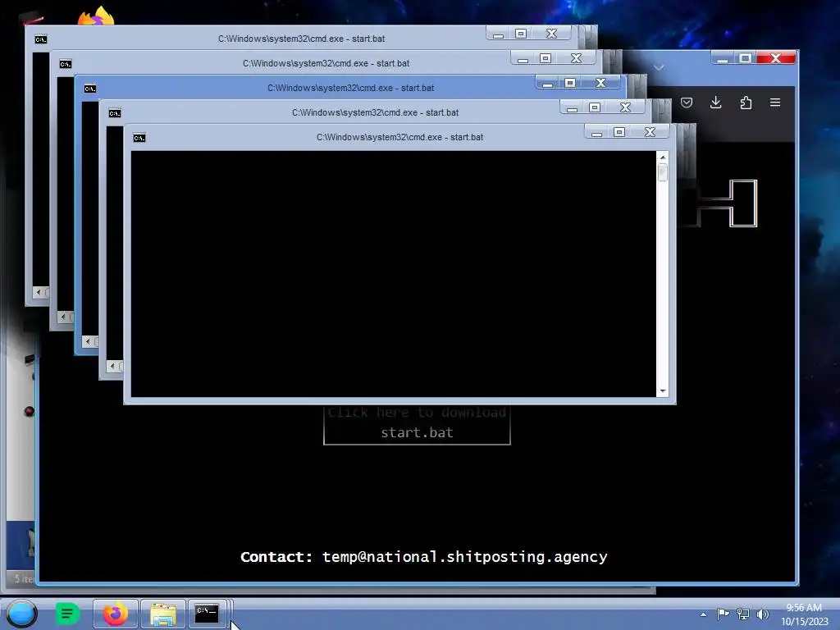
Task: Open the File Explorer taskbar button
Action: pyautogui.click(x=163, y=614)
